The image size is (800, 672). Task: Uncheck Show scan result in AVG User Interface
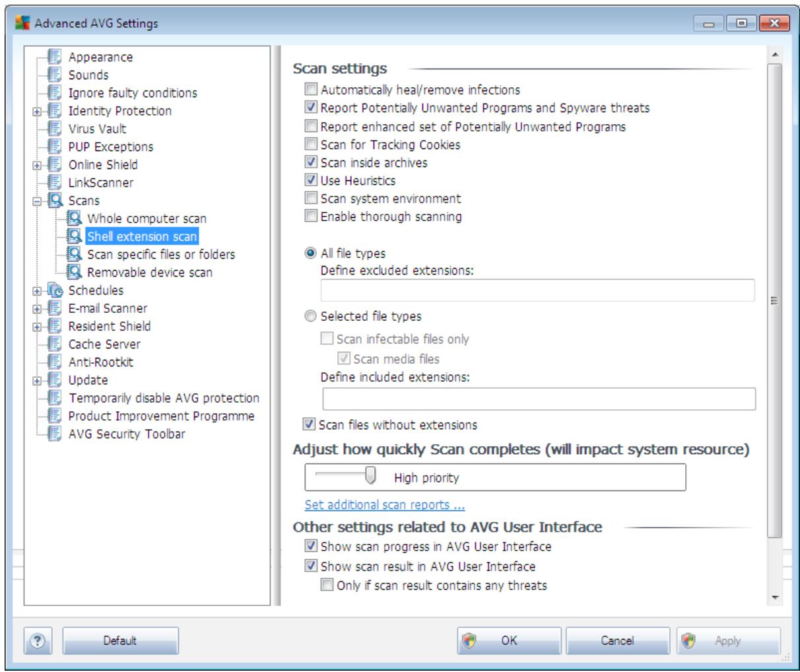pos(311,566)
